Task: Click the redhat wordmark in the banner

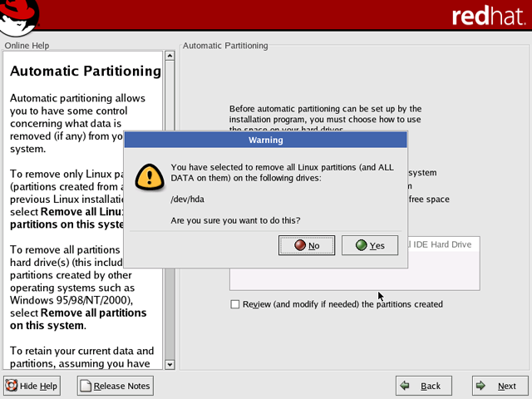Action: coord(487,16)
